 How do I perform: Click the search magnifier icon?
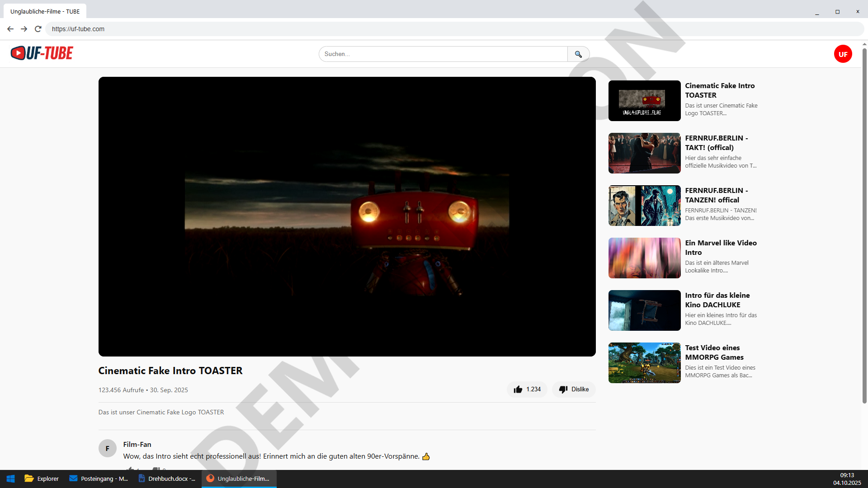(x=578, y=54)
